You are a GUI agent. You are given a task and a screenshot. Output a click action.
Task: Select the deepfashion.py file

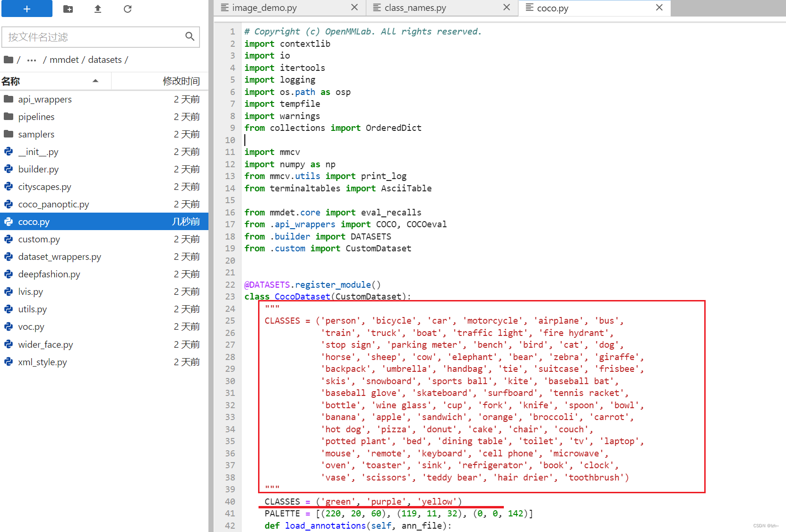(x=104, y=274)
